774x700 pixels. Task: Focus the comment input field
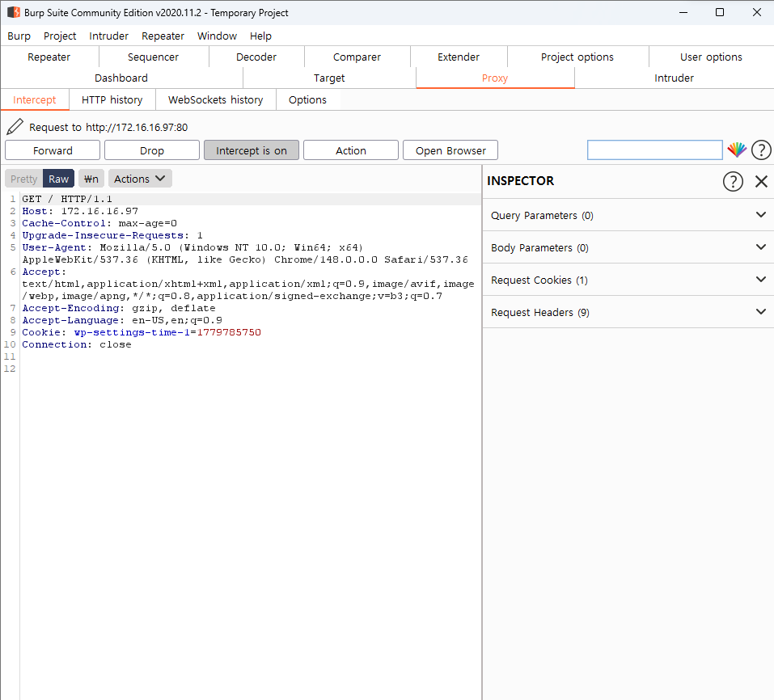[x=655, y=150]
